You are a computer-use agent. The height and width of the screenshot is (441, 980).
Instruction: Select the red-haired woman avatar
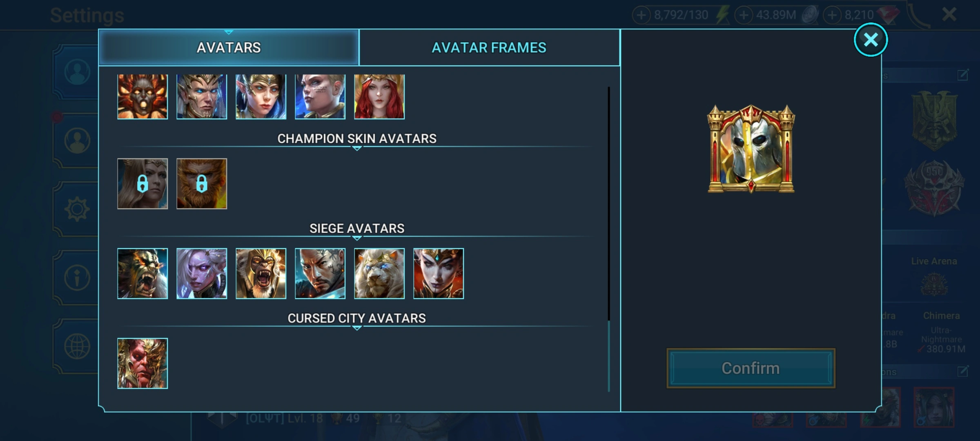379,96
